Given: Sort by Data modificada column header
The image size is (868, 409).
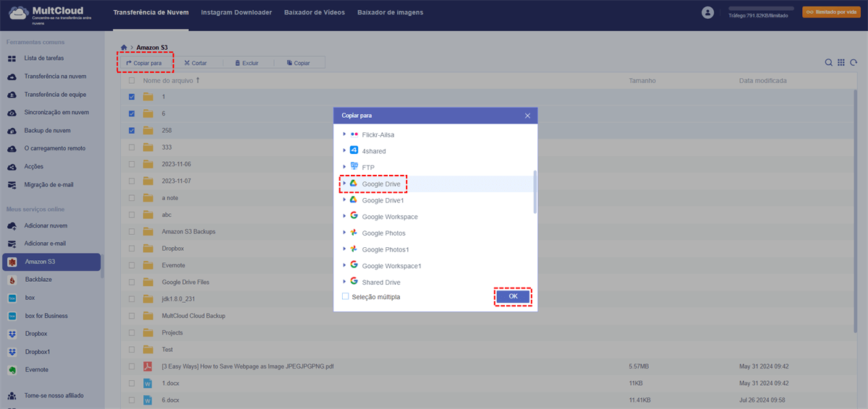Looking at the screenshot, I should tap(762, 80).
